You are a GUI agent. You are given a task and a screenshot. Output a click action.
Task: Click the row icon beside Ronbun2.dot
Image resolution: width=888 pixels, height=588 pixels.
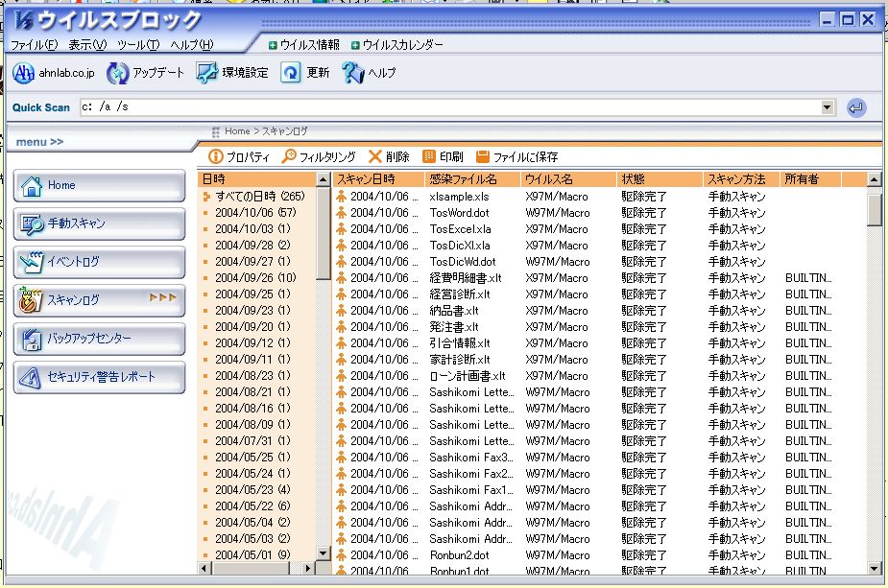tap(342, 555)
